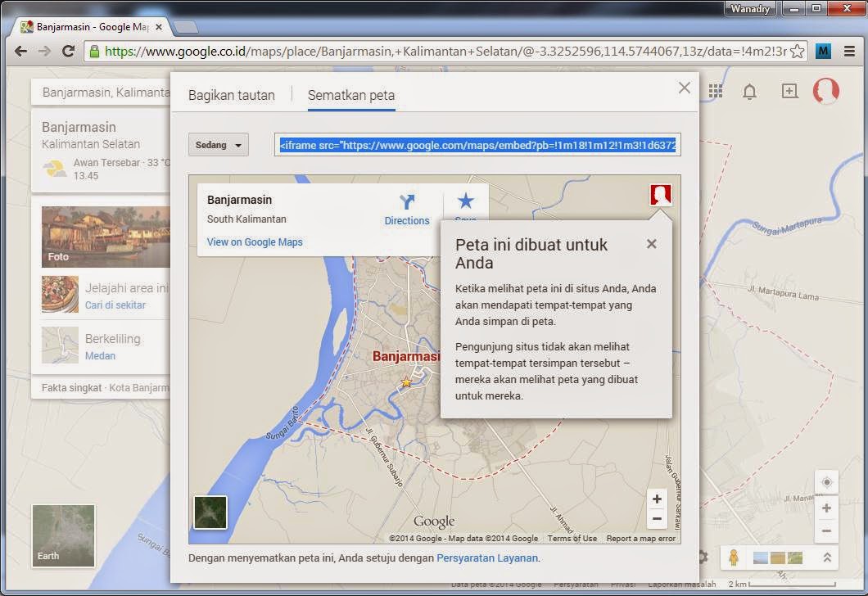Zoom in using the plus control on the preview
This screenshot has width=868, height=596.
(656, 498)
